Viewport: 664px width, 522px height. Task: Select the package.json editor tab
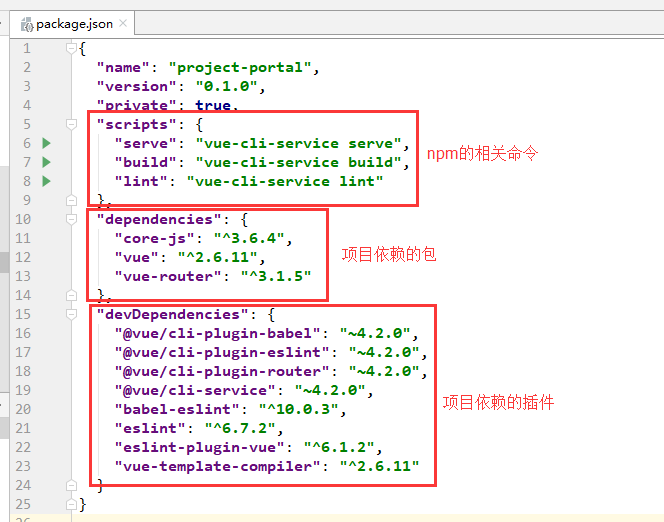(72, 24)
